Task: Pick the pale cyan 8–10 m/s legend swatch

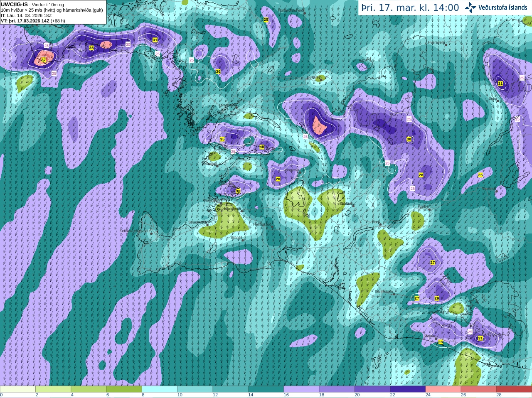Action: click(x=160, y=389)
